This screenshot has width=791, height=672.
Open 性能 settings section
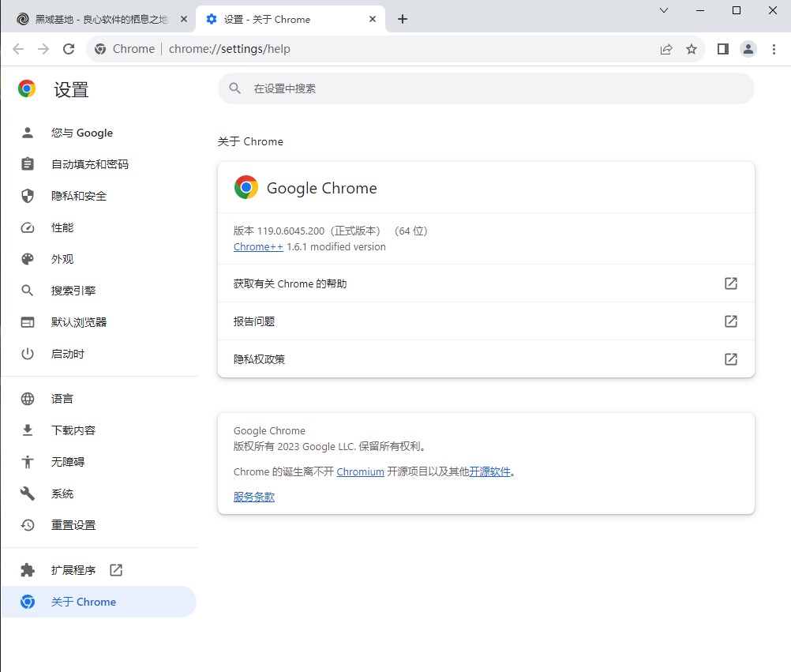click(99, 228)
